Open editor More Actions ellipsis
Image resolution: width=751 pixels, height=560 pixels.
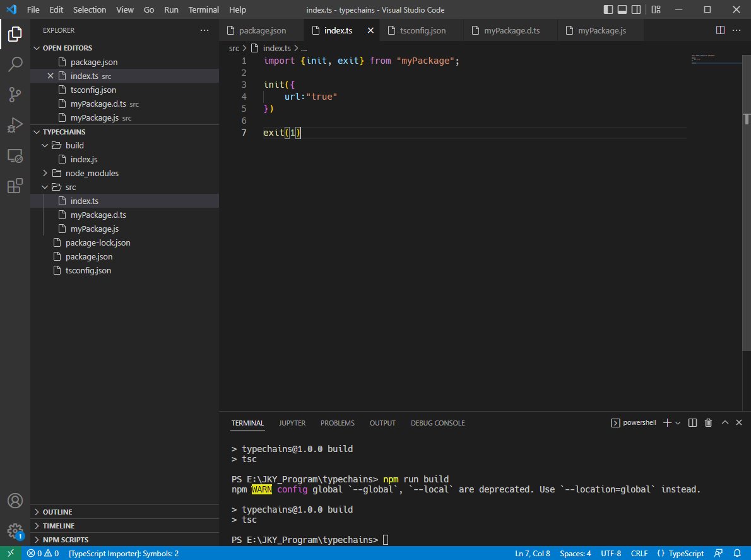point(736,30)
